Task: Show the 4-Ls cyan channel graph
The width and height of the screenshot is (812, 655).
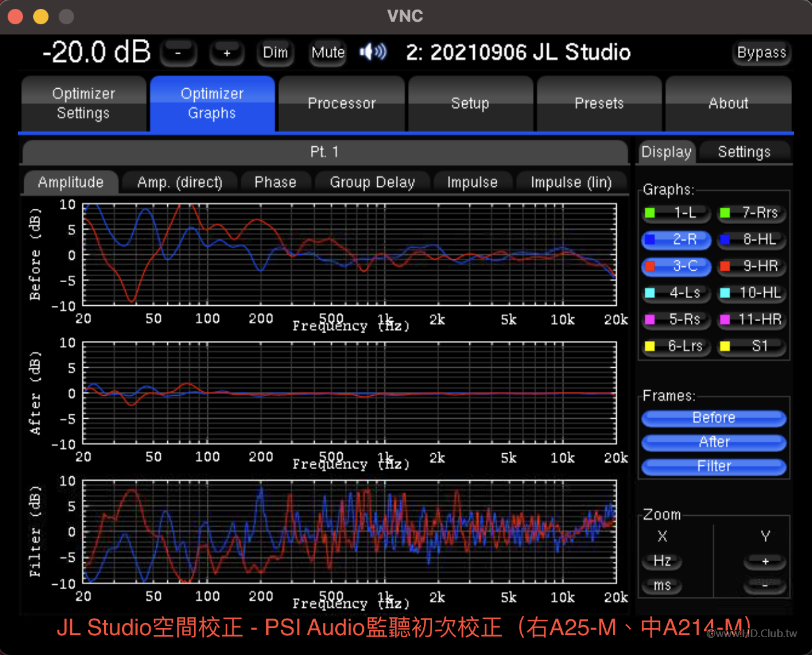Action: pos(676,293)
